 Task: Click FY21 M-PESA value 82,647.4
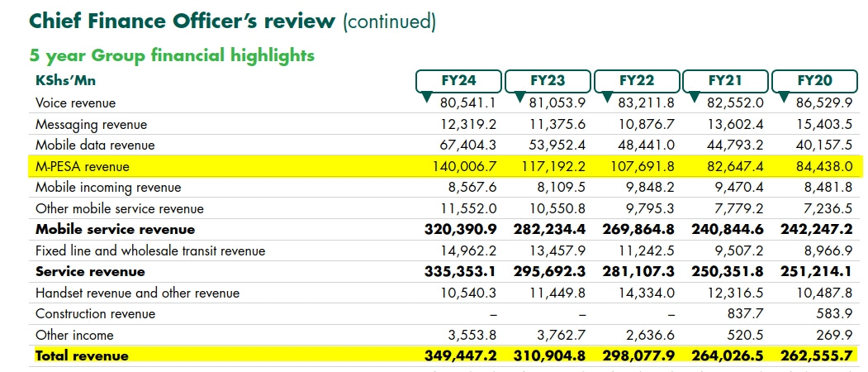coord(736,166)
